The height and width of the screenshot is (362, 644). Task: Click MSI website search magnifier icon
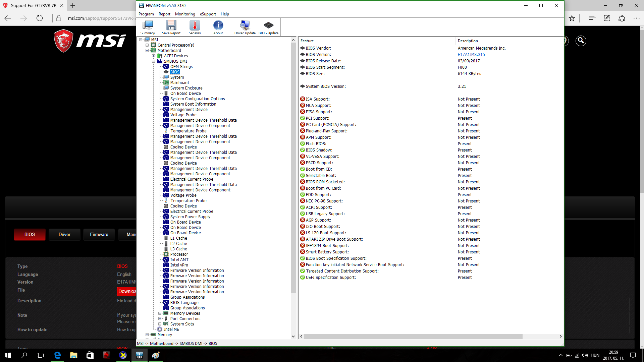581,41
